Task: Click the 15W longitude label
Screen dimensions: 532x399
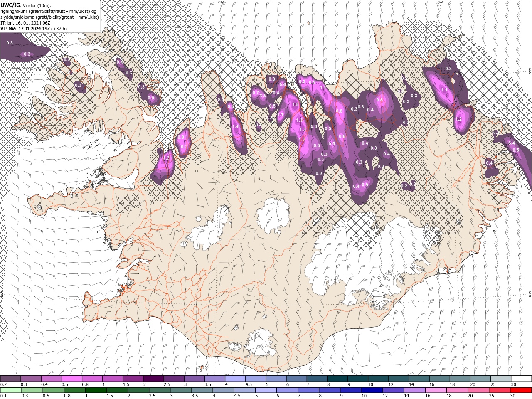Action: tap(440, 2)
